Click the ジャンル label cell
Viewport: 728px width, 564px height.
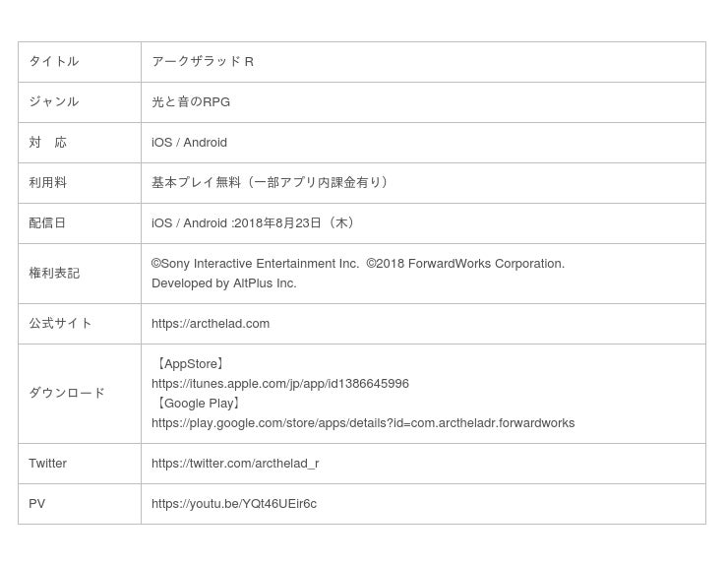pos(54,102)
